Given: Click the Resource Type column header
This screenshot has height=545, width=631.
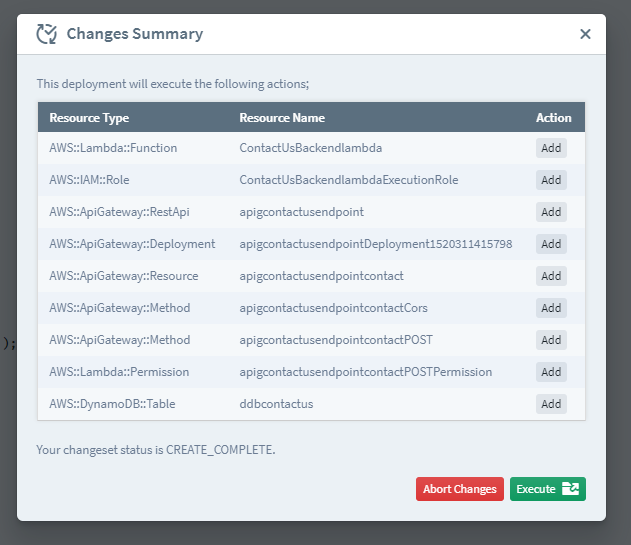Looking at the screenshot, I should (89, 118).
